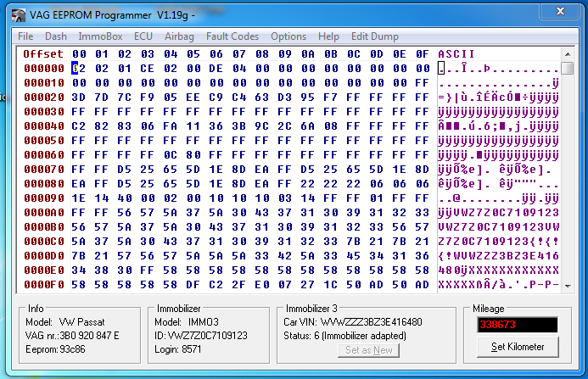This screenshot has height=379, width=588.
Task: Select the highlighted first byte at offset 000000
Action: [x=77, y=69]
